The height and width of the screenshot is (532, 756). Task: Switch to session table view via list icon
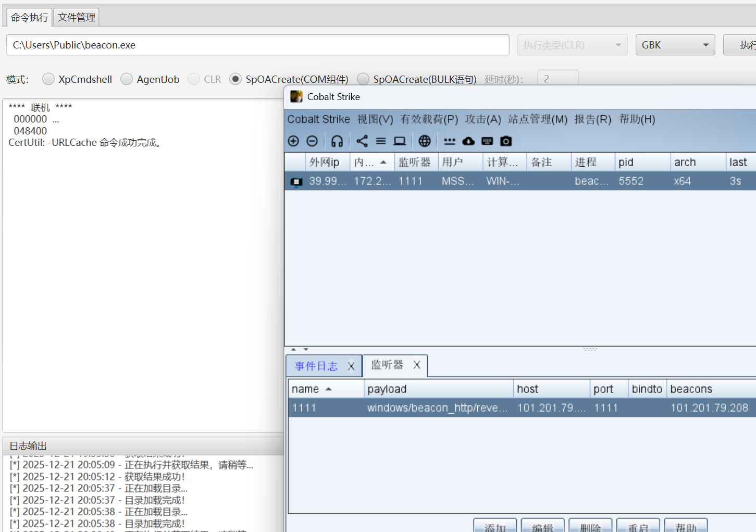point(381,141)
